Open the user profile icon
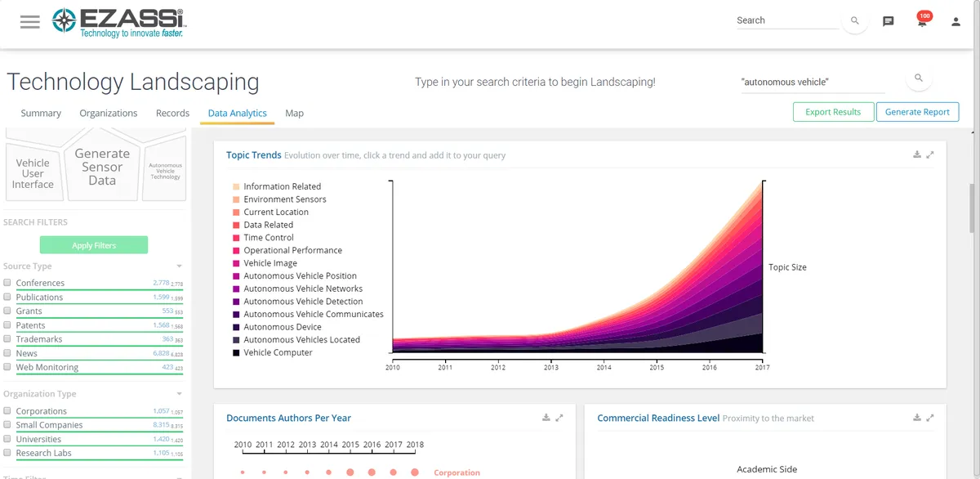The image size is (980, 479). tap(955, 22)
